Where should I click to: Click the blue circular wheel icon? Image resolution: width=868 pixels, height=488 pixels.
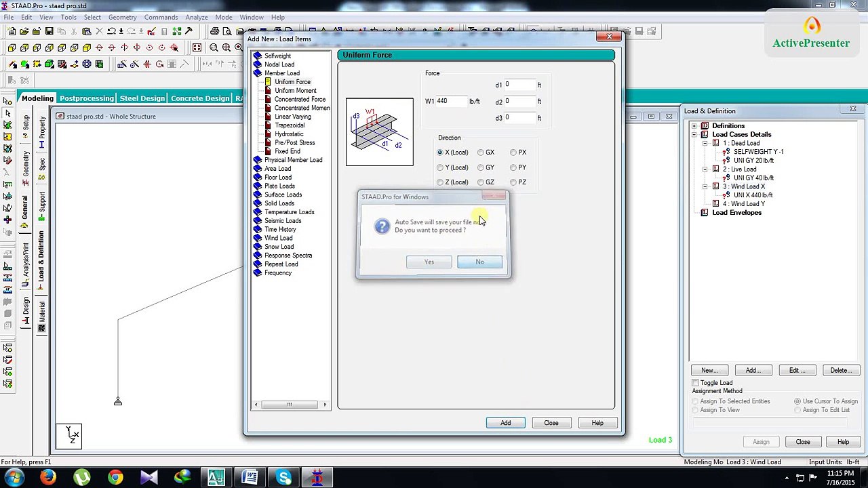(x=87, y=64)
